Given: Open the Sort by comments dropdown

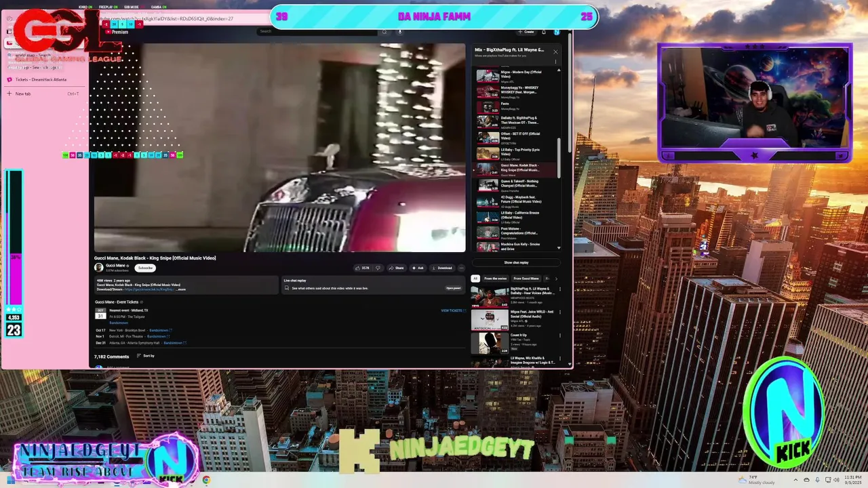Looking at the screenshot, I should [145, 356].
